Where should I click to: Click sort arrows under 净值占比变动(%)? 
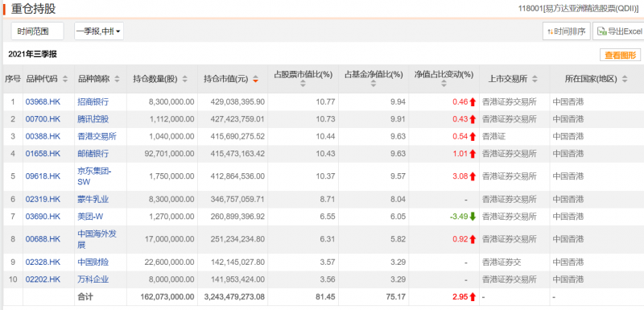click(x=444, y=84)
